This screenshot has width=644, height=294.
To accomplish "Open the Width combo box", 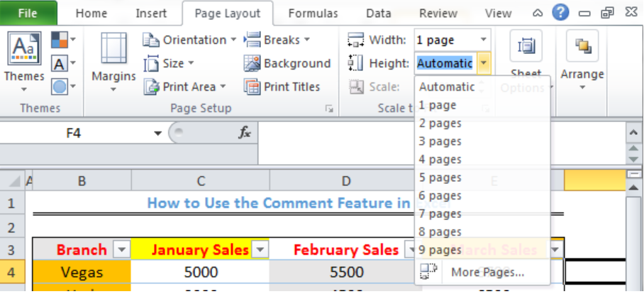I will pyautogui.click(x=453, y=40).
